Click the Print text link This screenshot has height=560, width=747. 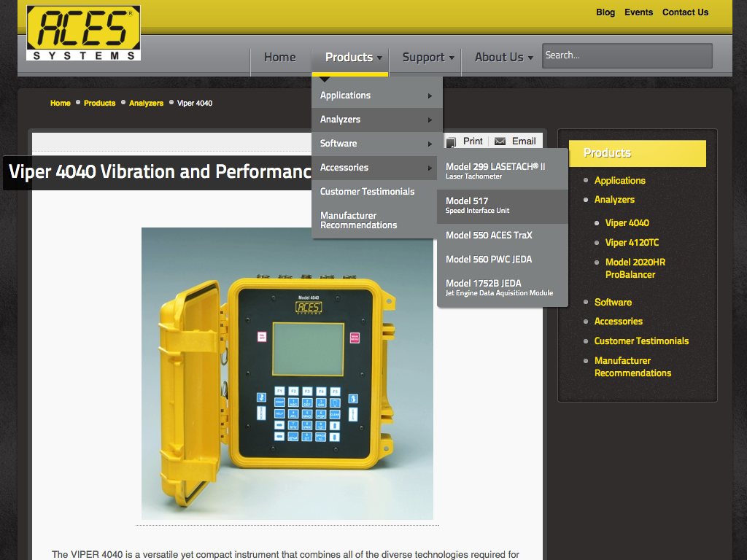[x=473, y=141]
